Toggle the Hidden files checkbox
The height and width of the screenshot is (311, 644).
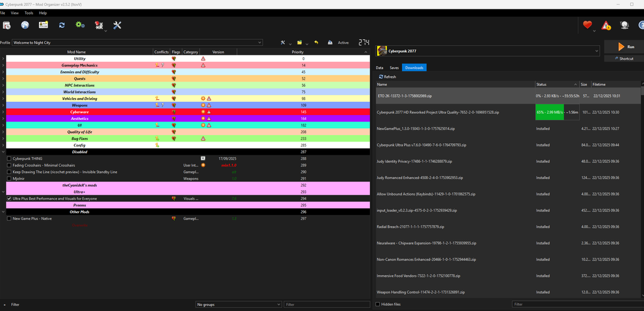tap(378, 305)
